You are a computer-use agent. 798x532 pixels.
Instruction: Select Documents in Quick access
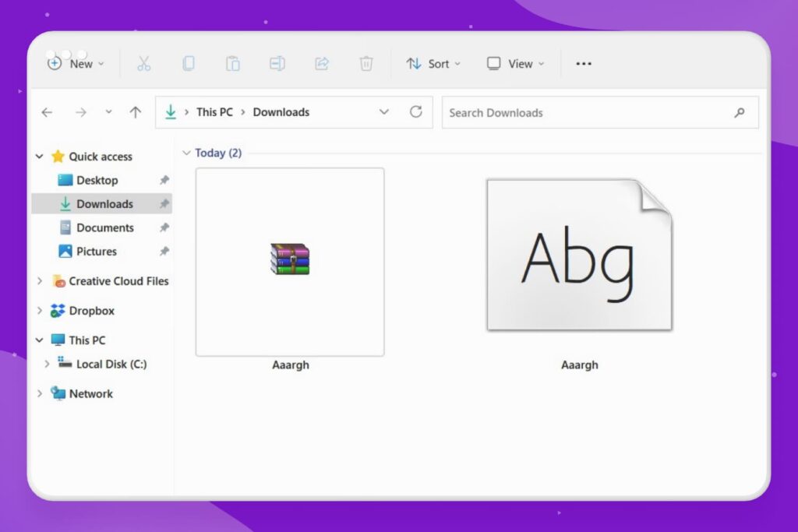click(x=104, y=228)
